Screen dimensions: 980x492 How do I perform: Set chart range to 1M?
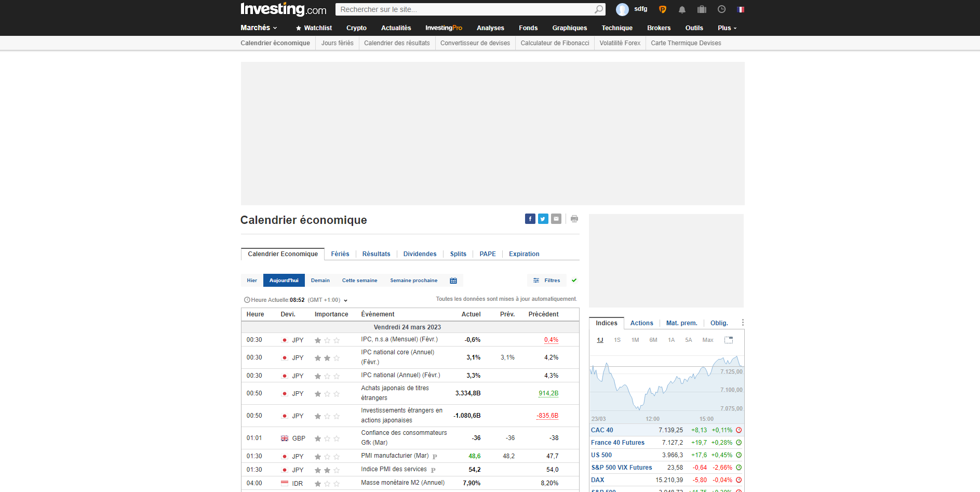635,340
